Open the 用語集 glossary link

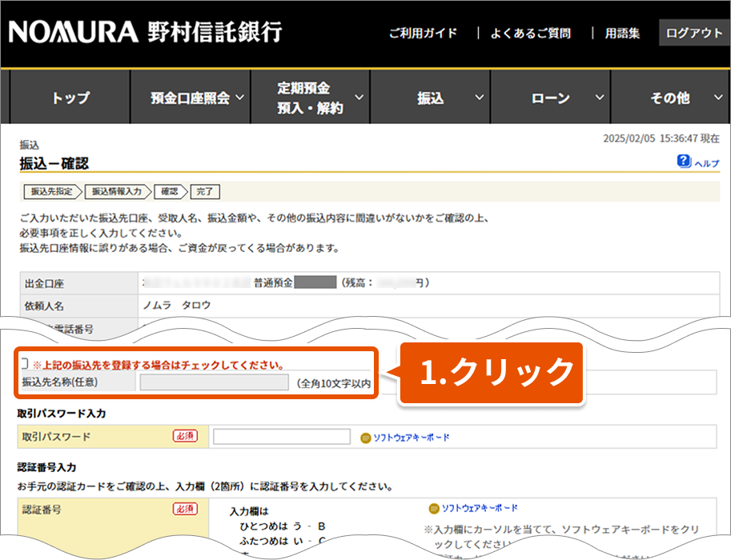tap(622, 33)
